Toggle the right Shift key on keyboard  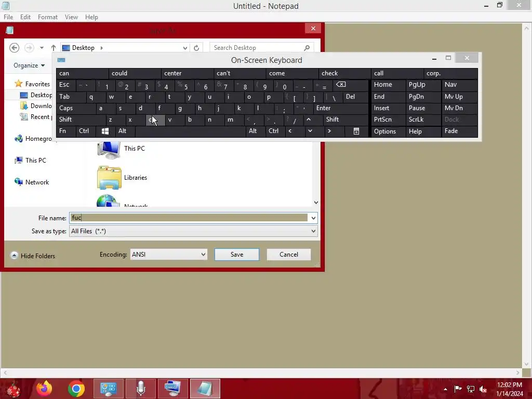(345, 119)
